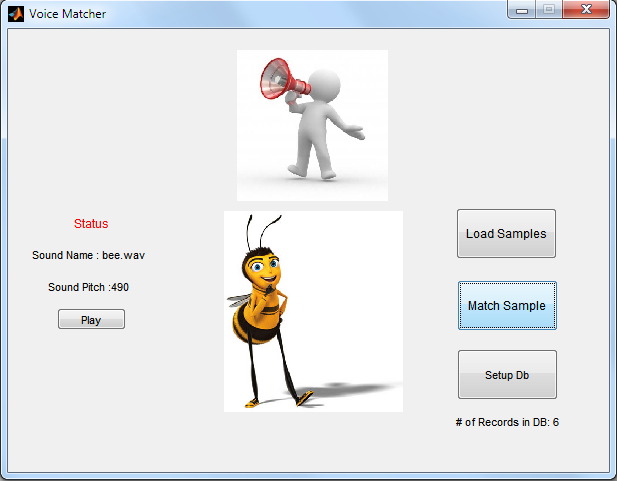This screenshot has height=481, width=617.
Task: Select the bee cartoon image
Action: coord(313,311)
